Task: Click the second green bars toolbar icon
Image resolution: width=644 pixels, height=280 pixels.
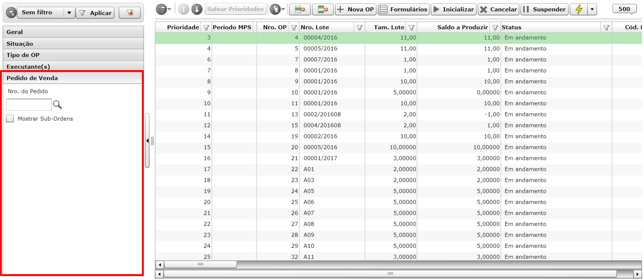Action: [323, 9]
